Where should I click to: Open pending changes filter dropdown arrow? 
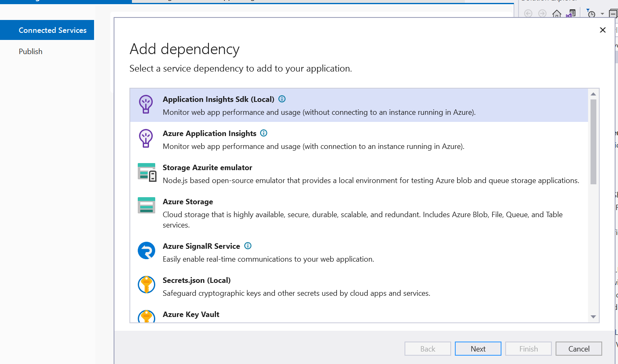point(602,14)
